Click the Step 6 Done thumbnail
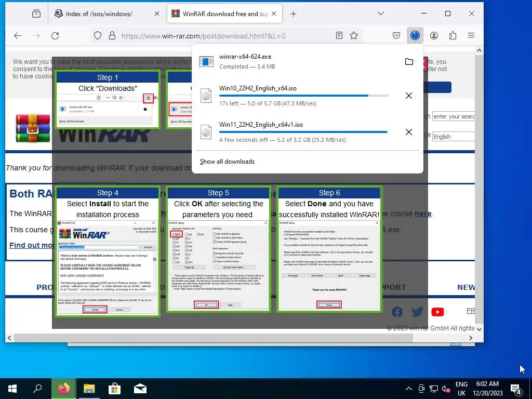 pyautogui.click(x=329, y=249)
